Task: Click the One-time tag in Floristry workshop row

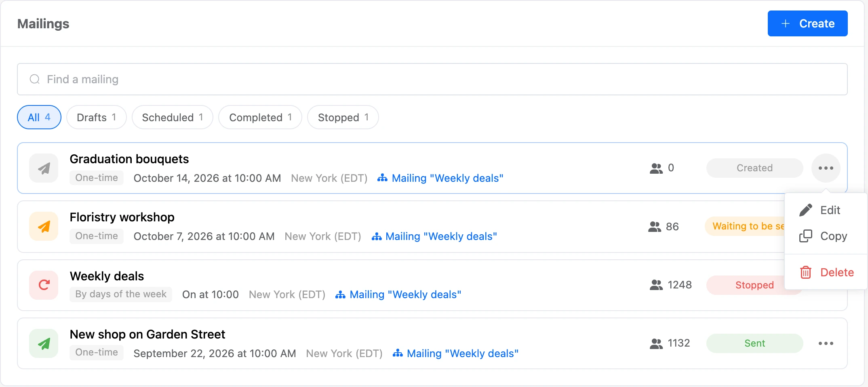Action: [x=97, y=236]
